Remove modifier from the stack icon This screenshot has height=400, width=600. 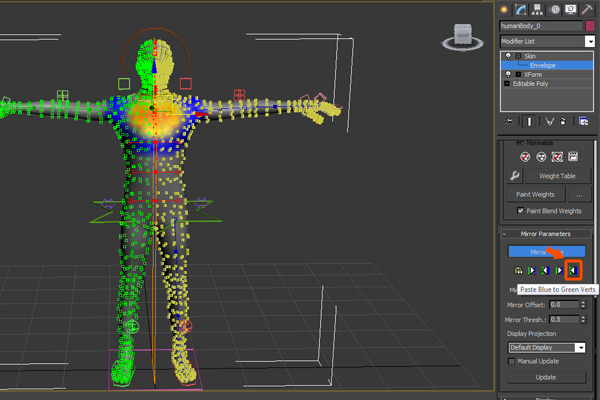(x=563, y=122)
